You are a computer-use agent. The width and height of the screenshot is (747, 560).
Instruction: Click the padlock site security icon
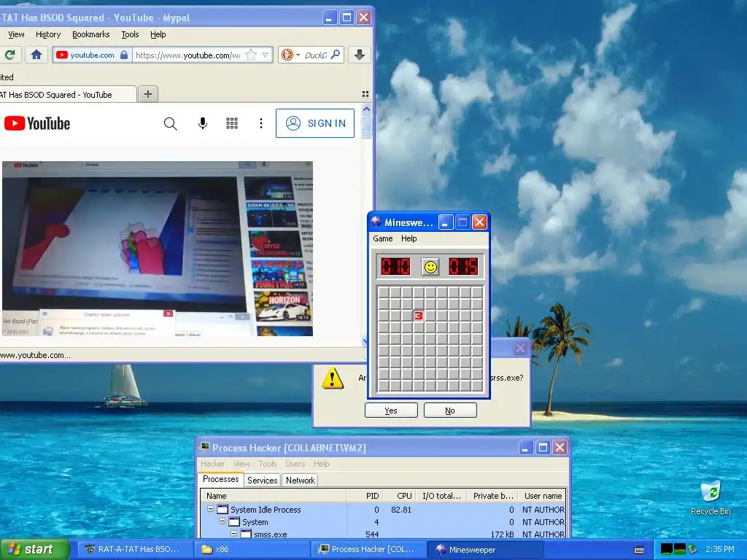pyautogui.click(x=124, y=55)
